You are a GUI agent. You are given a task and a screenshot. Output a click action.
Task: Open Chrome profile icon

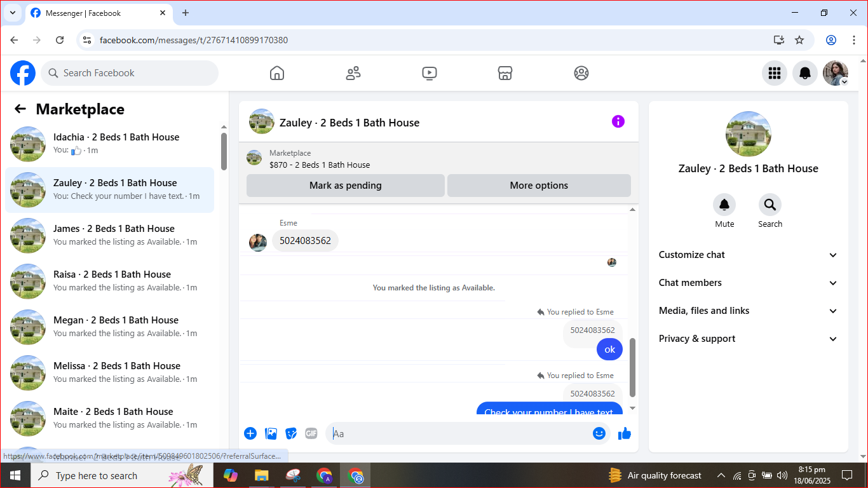831,40
